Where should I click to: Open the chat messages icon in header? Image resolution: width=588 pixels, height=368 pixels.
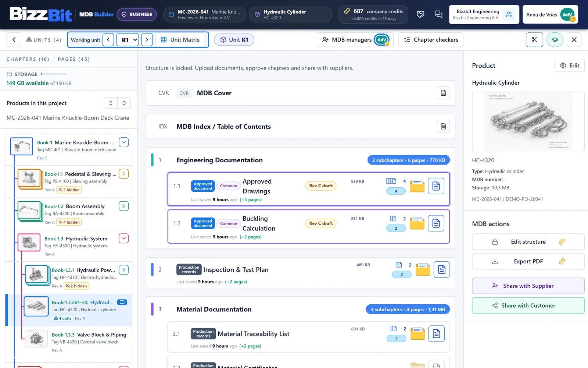pyautogui.click(x=438, y=14)
